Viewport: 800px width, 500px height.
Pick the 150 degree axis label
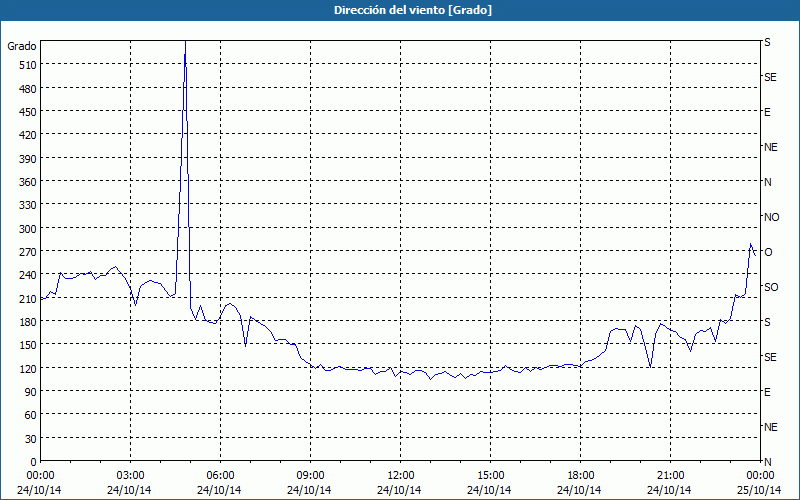29,345
